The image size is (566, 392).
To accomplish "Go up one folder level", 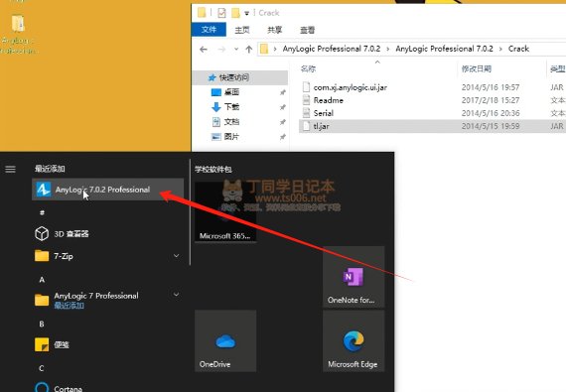I will pyautogui.click(x=248, y=49).
